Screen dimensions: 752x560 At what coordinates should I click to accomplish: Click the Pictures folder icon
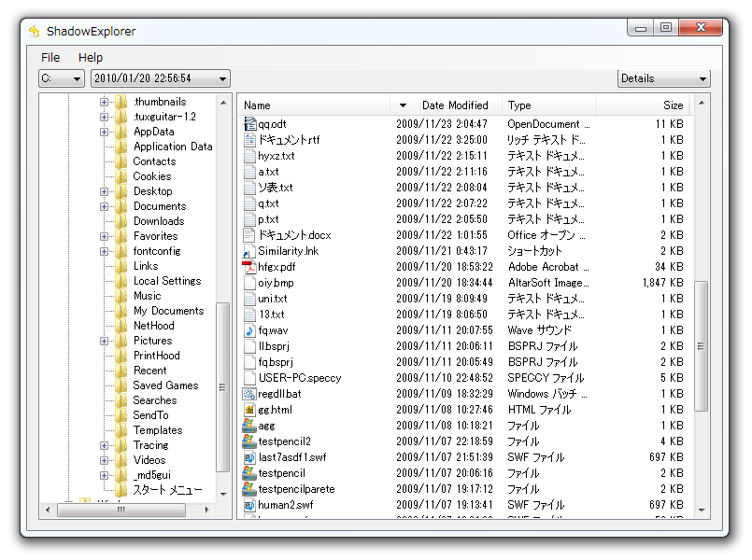click(x=121, y=341)
